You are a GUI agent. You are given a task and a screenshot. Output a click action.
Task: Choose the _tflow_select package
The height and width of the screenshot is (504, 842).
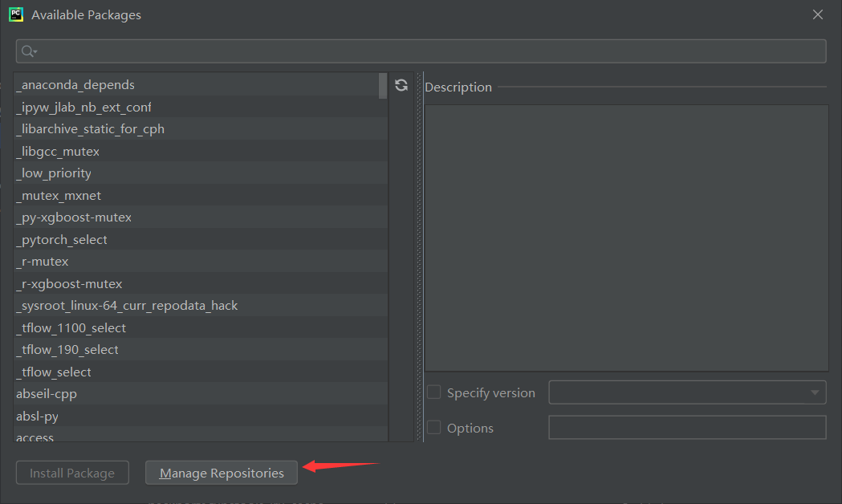pos(54,372)
